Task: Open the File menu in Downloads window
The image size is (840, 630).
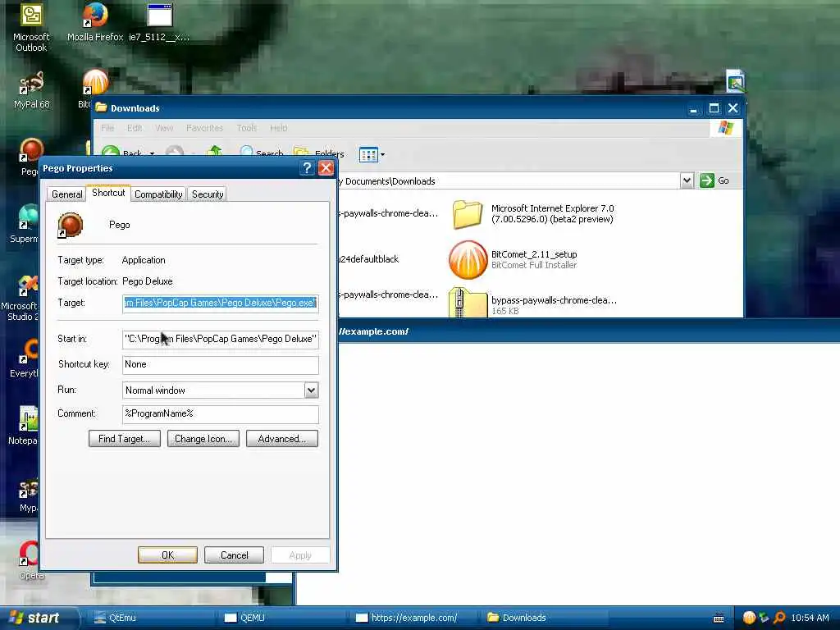Action: [107, 128]
